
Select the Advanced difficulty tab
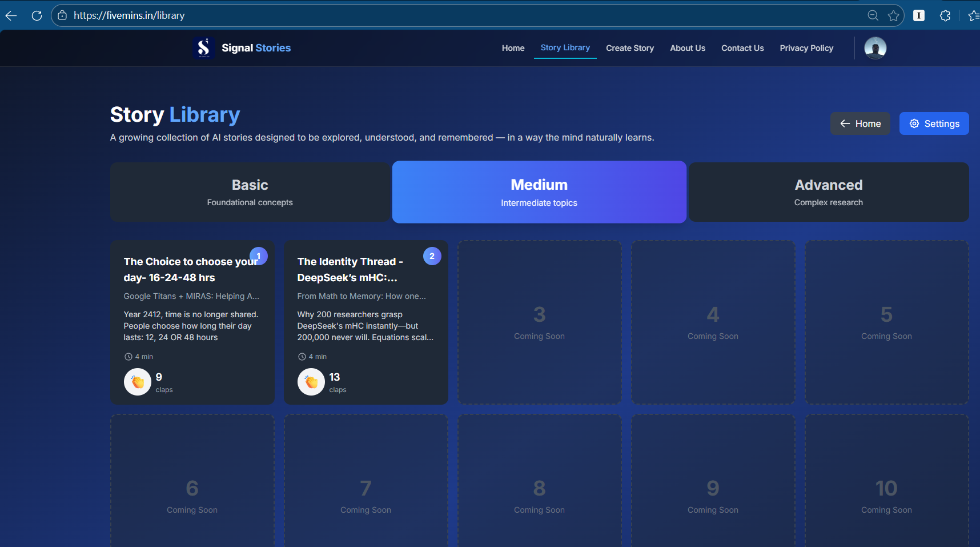click(828, 191)
